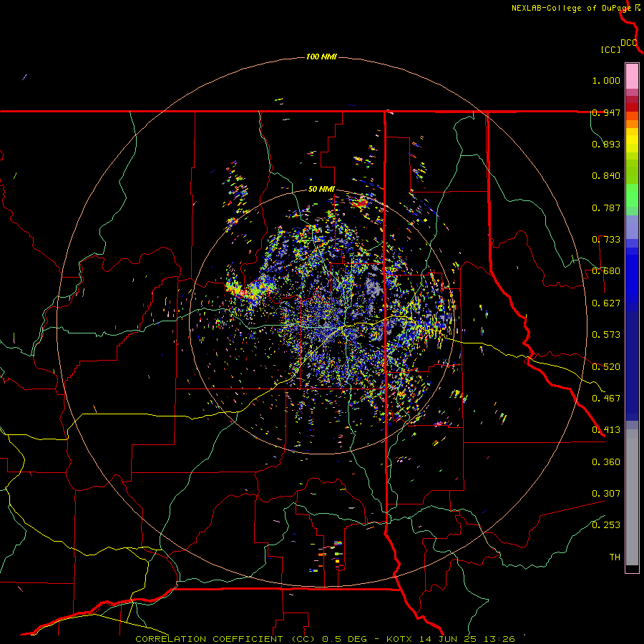Select the 0.520 scale value
This screenshot has height=644, width=644.
[x=606, y=367]
